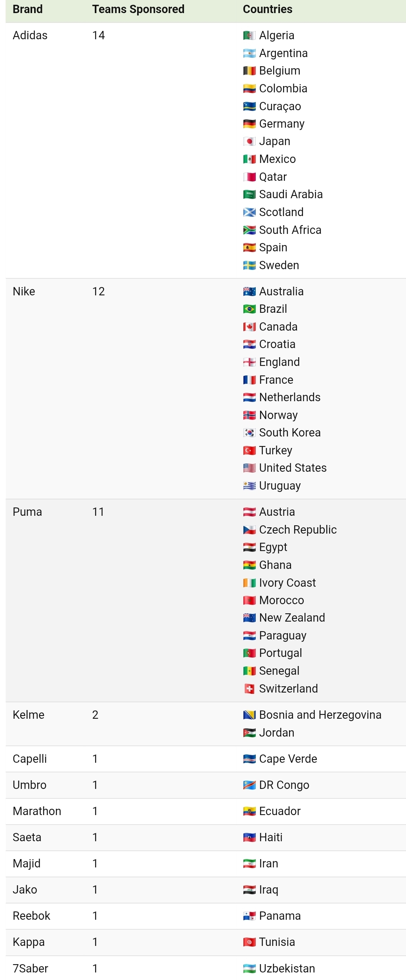Click the Nike brand cell
This screenshot has width=406, height=980.
tap(24, 292)
